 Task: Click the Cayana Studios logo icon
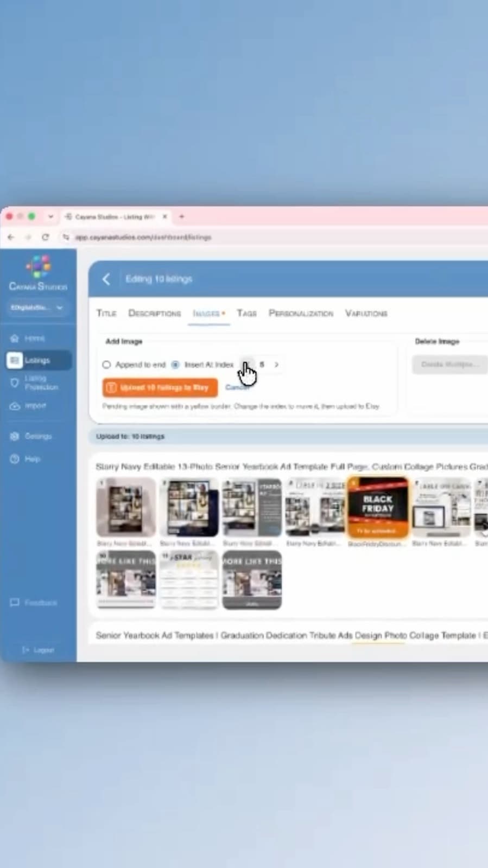(38, 266)
